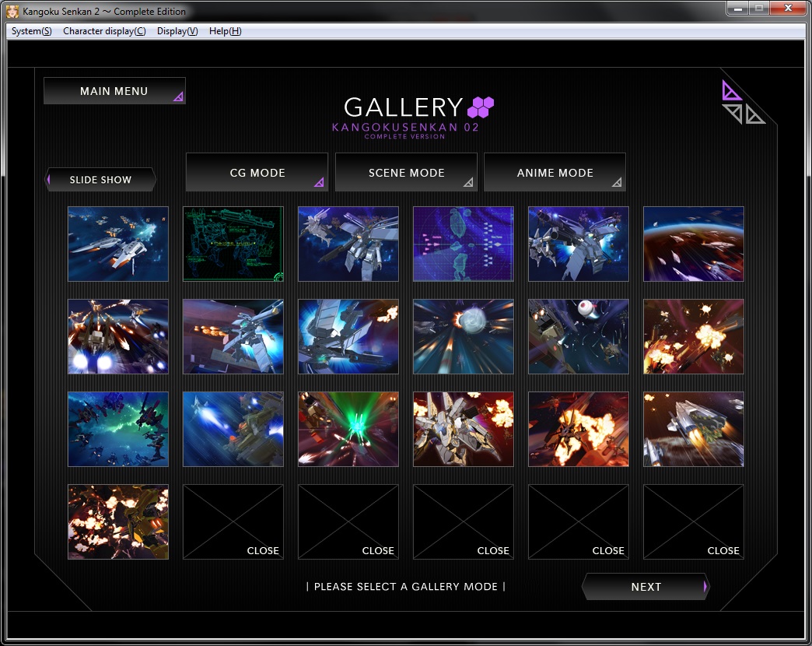This screenshot has width=812, height=646.
Task: Switch to SCENE MODE tab
Action: click(406, 173)
